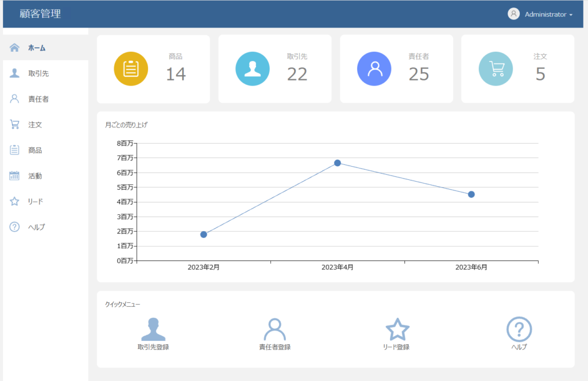The width and height of the screenshot is (588, 381).
Task: Open the ヘルプ link in the quick menu
Action: tap(519, 347)
